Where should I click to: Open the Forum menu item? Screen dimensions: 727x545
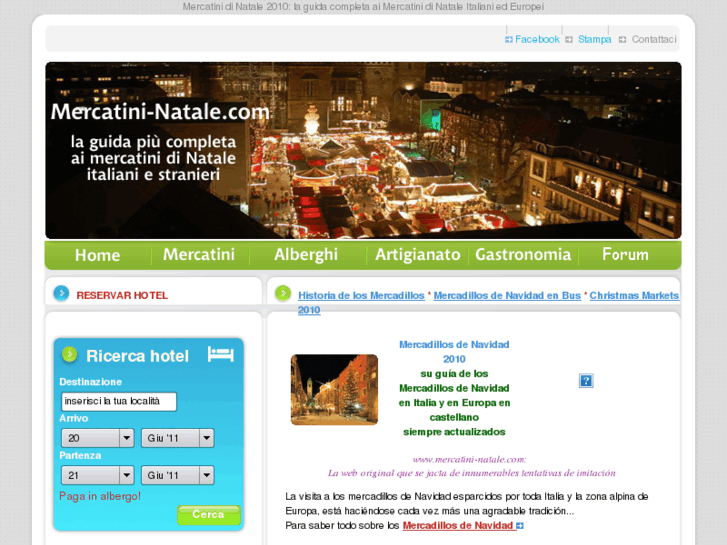coord(625,255)
